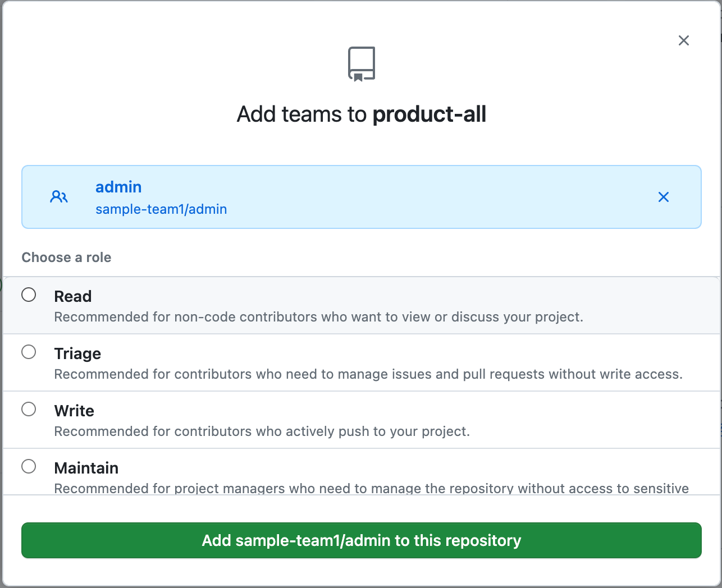The height and width of the screenshot is (588, 722).
Task: Click the Write role label text
Action: (74, 410)
